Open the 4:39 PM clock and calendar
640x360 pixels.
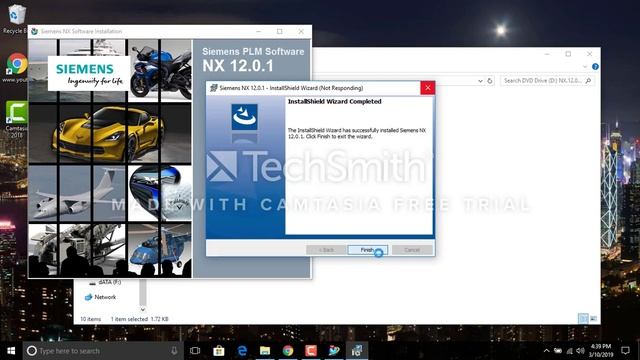(601, 351)
